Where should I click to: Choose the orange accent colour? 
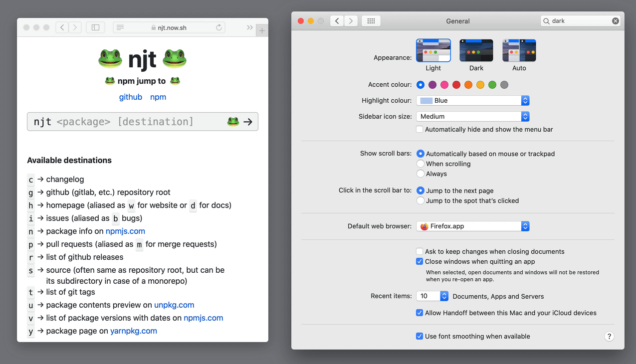pos(468,85)
